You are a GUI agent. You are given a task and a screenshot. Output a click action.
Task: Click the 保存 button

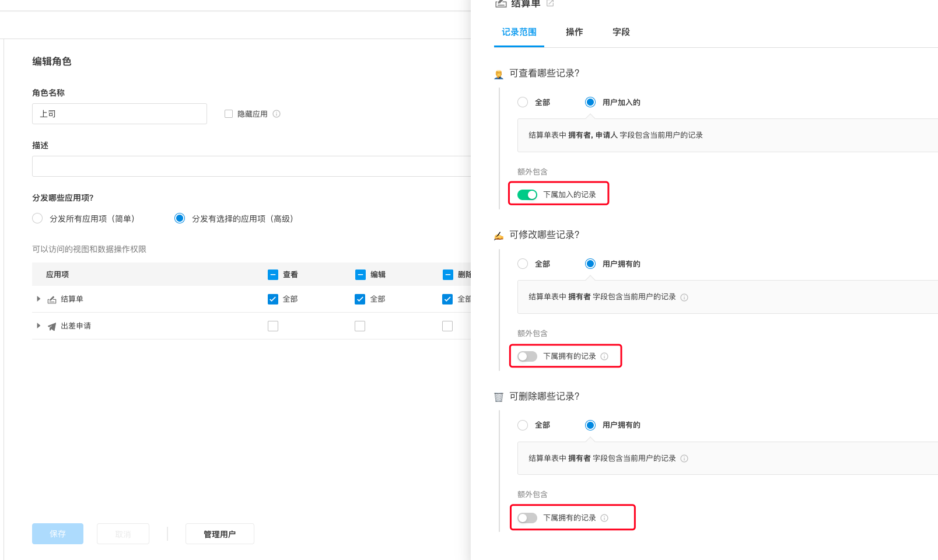[58, 534]
